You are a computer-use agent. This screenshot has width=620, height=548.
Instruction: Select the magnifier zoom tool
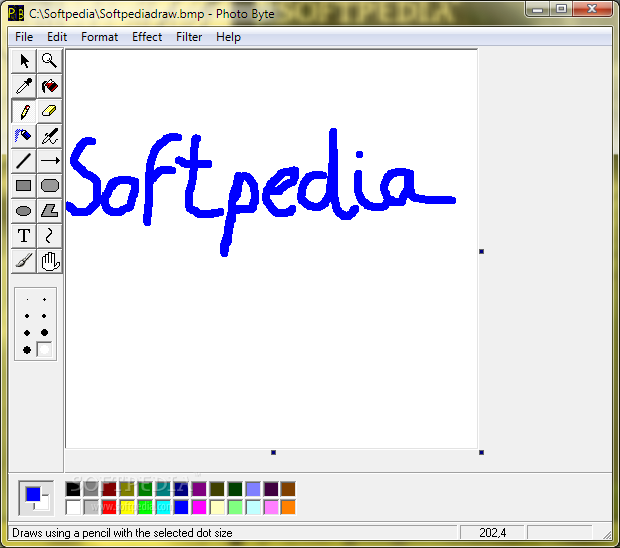pyautogui.click(x=49, y=61)
